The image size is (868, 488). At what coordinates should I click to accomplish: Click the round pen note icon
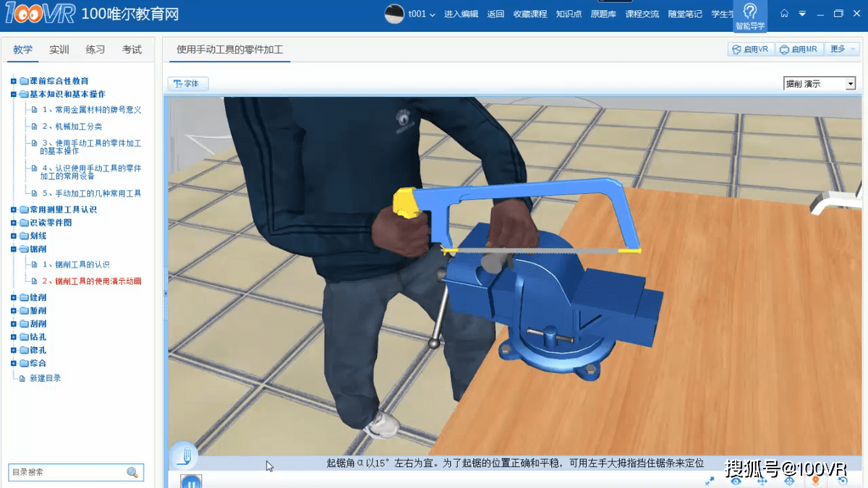(x=184, y=455)
